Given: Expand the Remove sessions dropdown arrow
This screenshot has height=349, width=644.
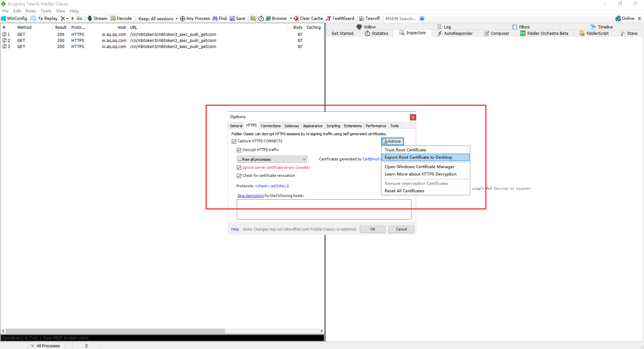Looking at the screenshot, I should point(67,18).
